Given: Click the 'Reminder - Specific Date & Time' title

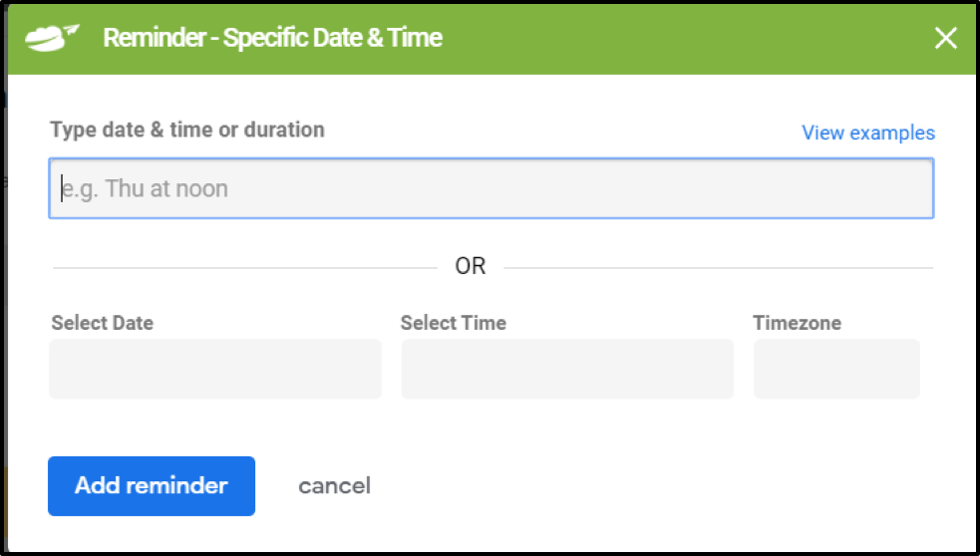Looking at the screenshot, I should pyautogui.click(x=272, y=38).
